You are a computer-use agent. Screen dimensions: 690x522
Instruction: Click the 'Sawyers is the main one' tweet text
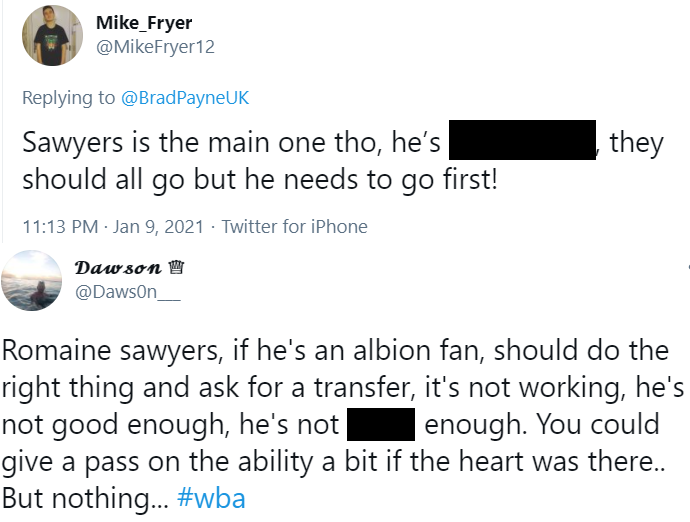[x=343, y=161]
